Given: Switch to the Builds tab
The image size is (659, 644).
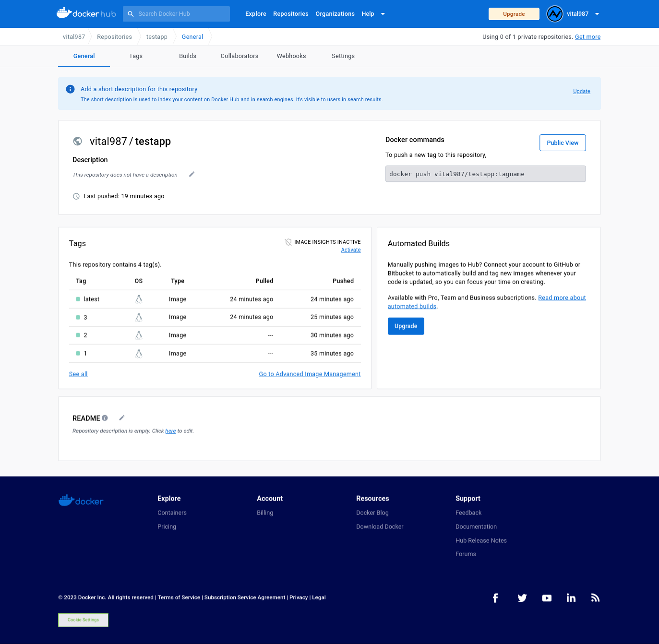Looking at the screenshot, I should pos(188,56).
